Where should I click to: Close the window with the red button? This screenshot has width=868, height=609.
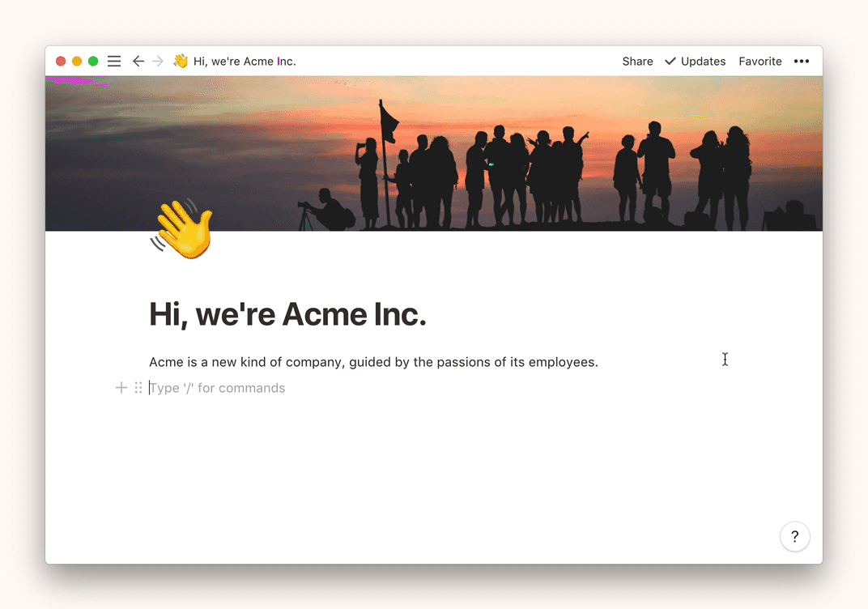(x=61, y=62)
